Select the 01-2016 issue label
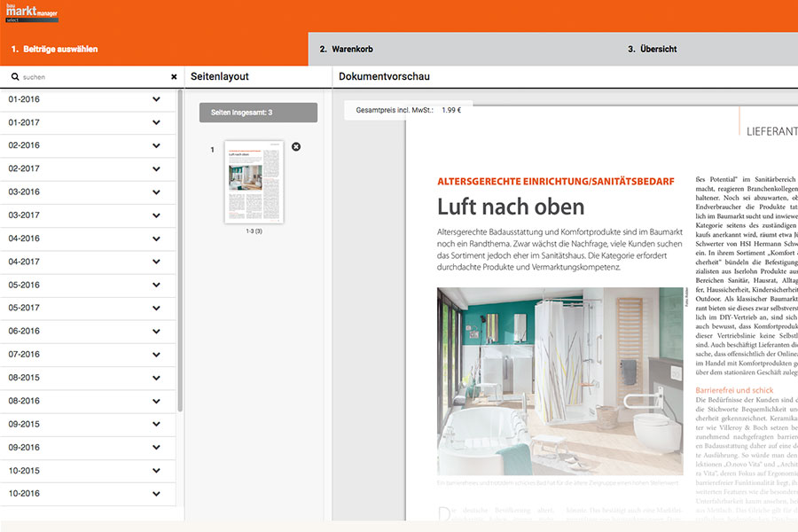798x532 pixels. click(24, 99)
